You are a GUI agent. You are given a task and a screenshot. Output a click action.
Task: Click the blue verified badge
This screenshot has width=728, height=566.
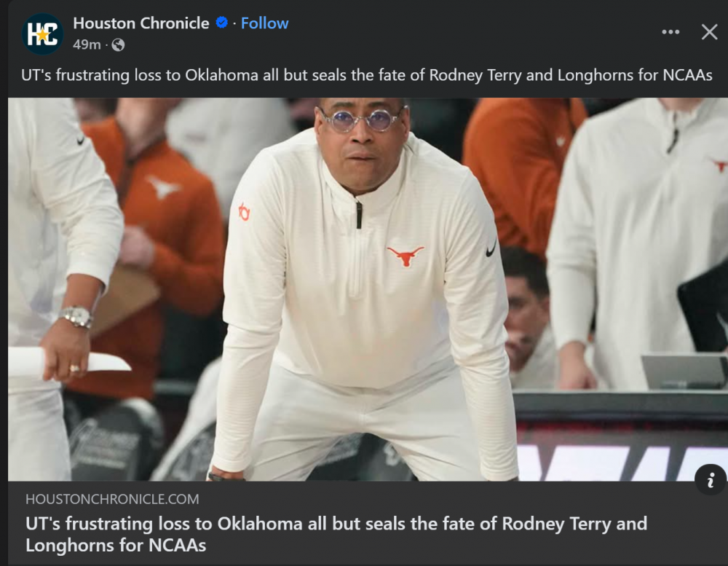click(222, 23)
